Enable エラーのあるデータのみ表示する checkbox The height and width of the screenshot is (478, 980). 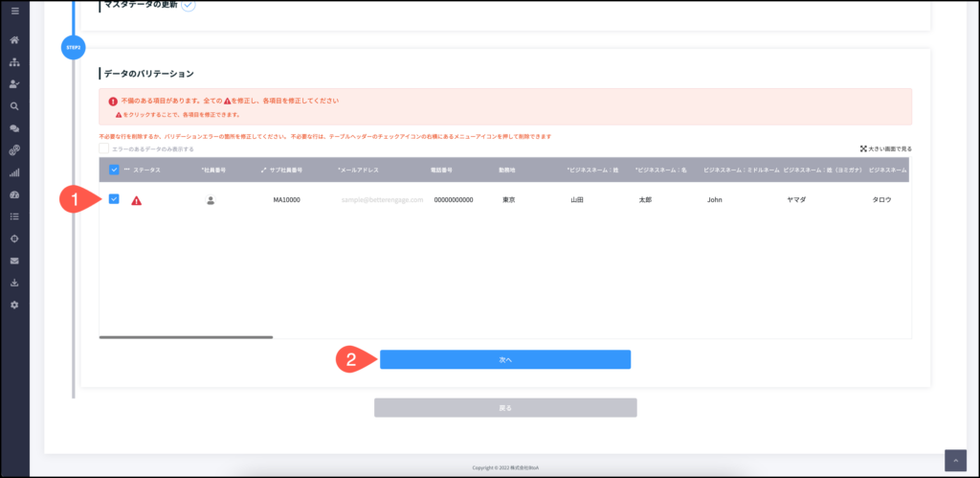tap(103, 148)
